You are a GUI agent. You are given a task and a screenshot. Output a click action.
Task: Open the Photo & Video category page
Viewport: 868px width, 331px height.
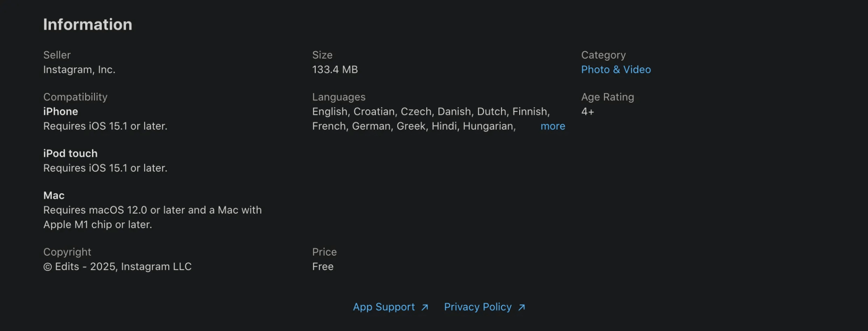pos(616,70)
